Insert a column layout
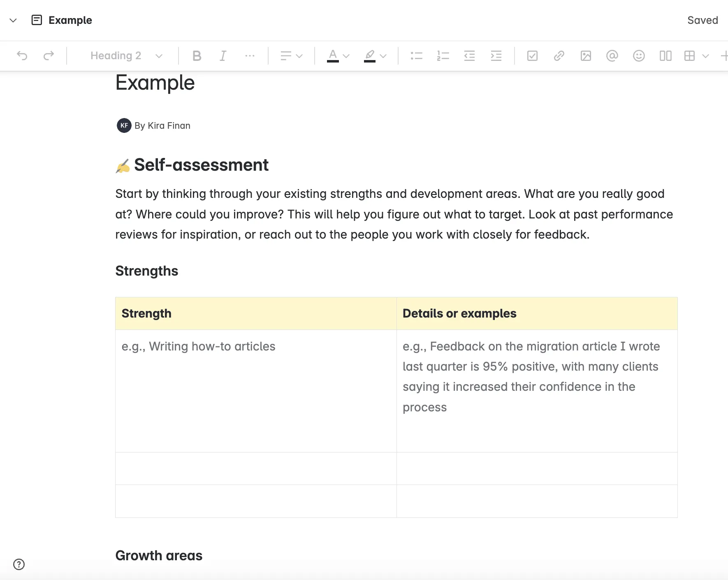Screen dimensions: 728x580 (x=665, y=56)
